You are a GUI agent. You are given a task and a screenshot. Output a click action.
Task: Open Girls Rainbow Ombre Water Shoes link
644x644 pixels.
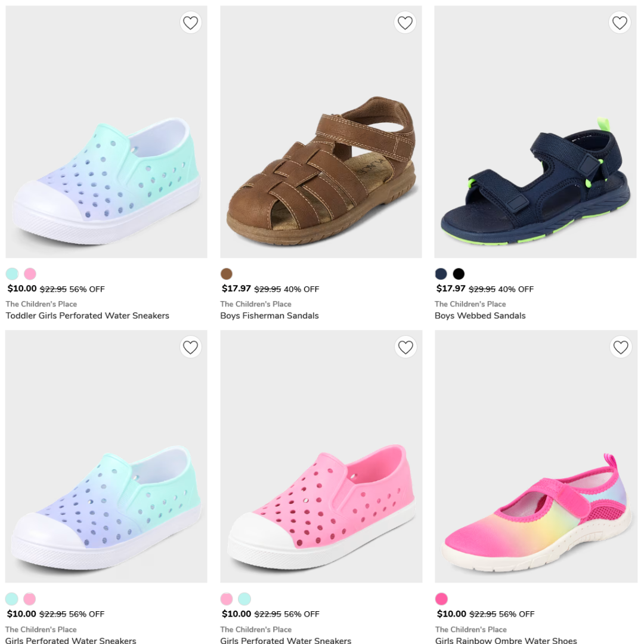[506, 640]
